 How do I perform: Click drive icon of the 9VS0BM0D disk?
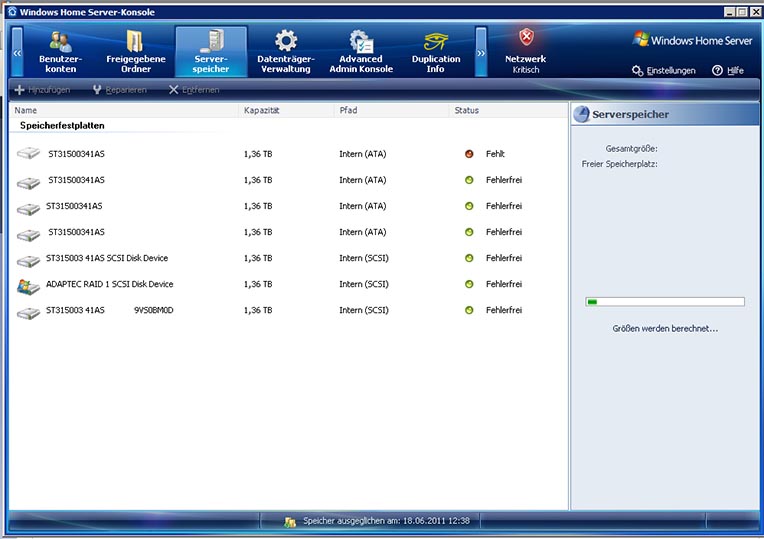point(28,313)
